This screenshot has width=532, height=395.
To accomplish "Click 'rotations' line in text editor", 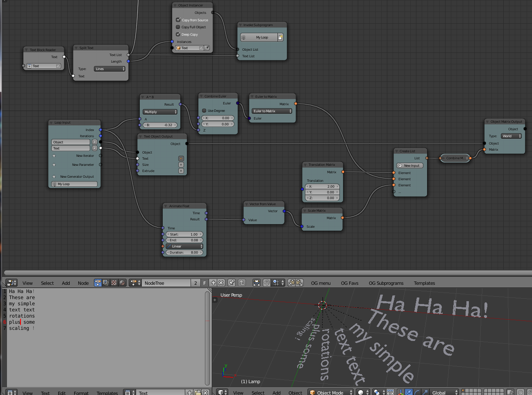I will (x=22, y=316).
